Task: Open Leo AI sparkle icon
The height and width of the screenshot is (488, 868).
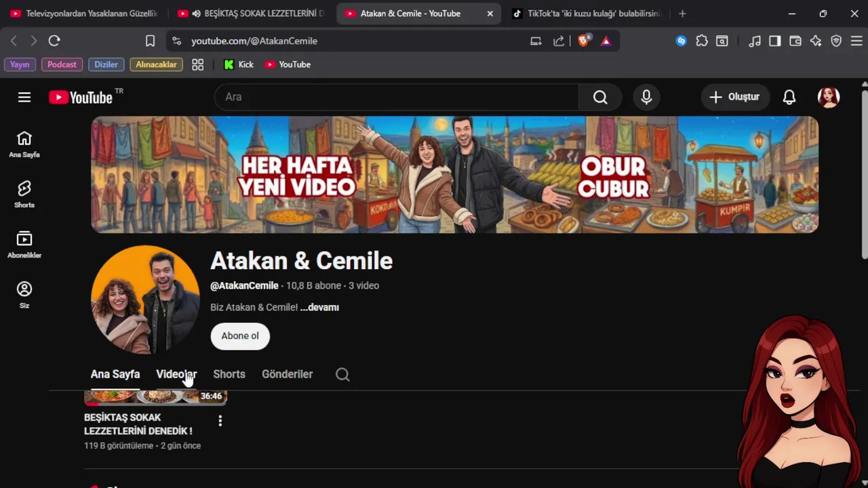Action: click(816, 41)
